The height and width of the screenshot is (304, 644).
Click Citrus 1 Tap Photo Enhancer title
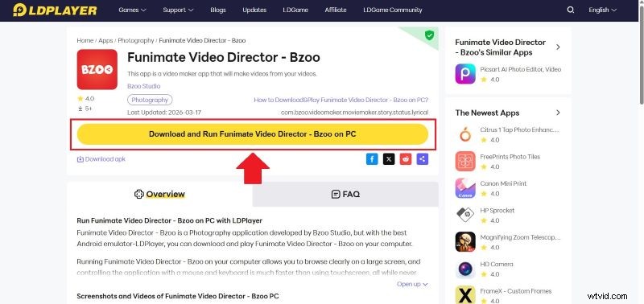click(519, 129)
